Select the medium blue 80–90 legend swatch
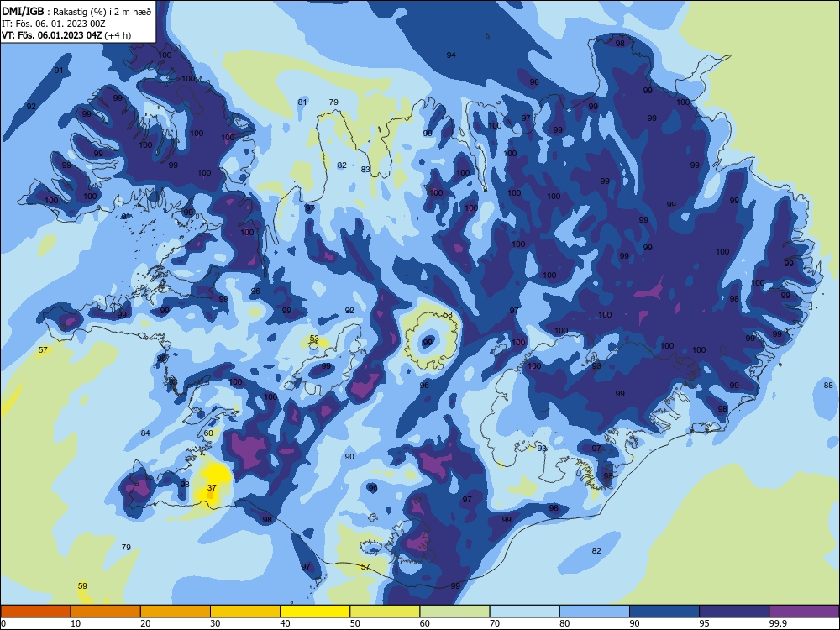The height and width of the screenshot is (630, 840). click(x=595, y=612)
